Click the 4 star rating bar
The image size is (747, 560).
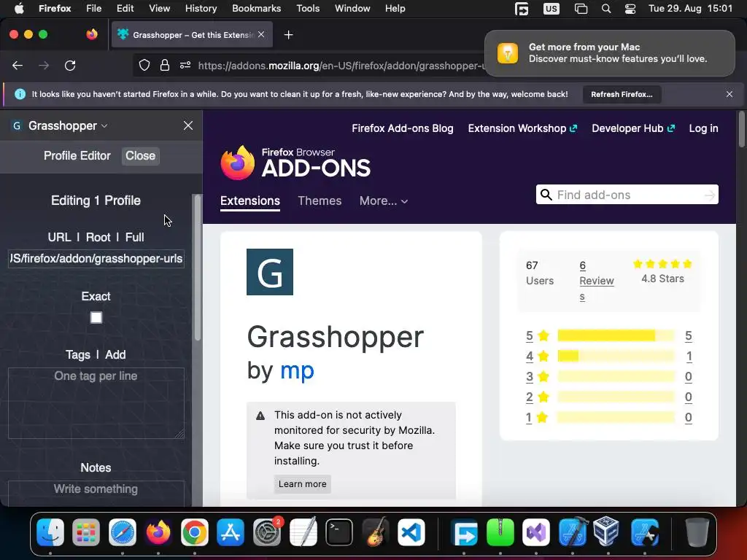616,356
